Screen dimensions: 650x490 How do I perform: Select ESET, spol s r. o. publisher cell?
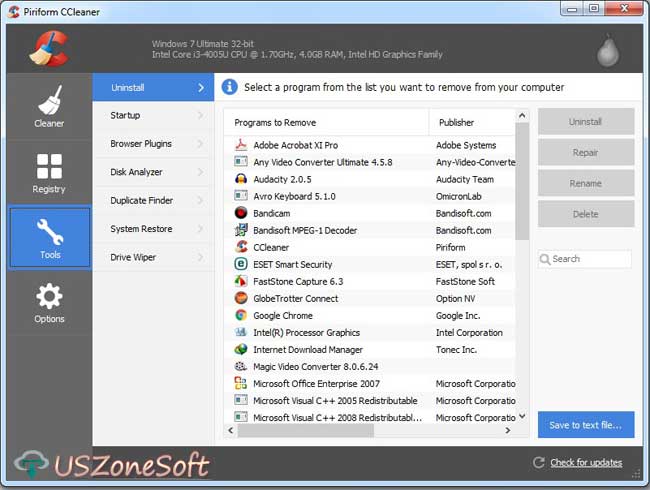[x=469, y=264]
